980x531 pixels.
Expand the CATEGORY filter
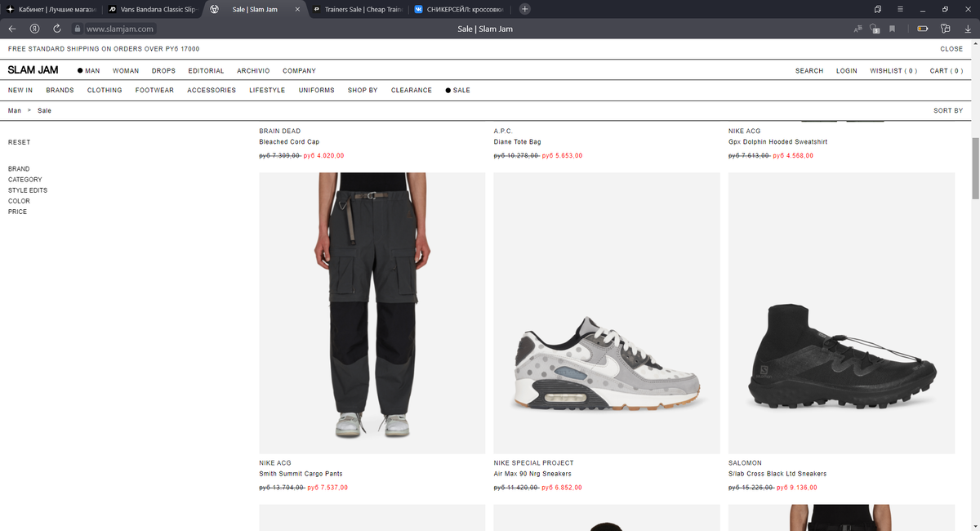pos(25,180)
